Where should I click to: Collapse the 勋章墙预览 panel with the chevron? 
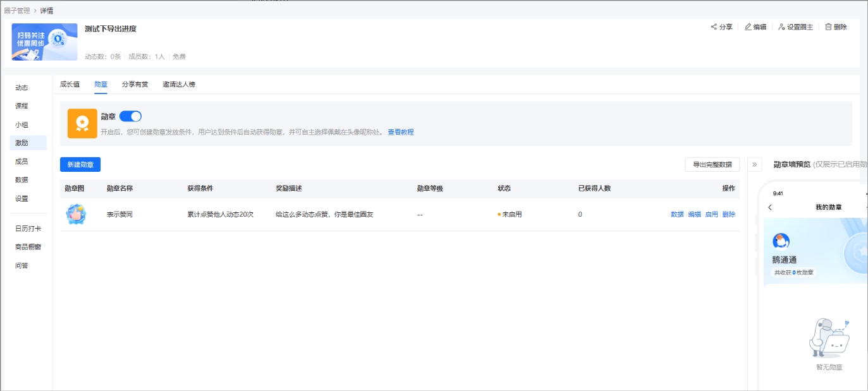tap(754, 163)
